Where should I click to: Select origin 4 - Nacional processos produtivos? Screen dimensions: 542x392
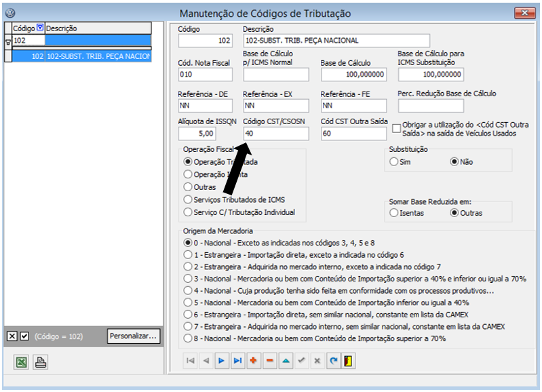tap(188, 290)
